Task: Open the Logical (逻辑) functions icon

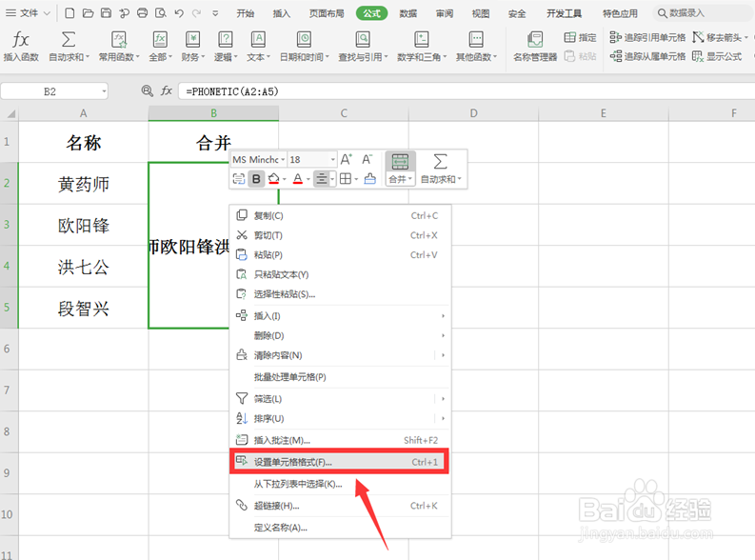Action: [226, 39]
